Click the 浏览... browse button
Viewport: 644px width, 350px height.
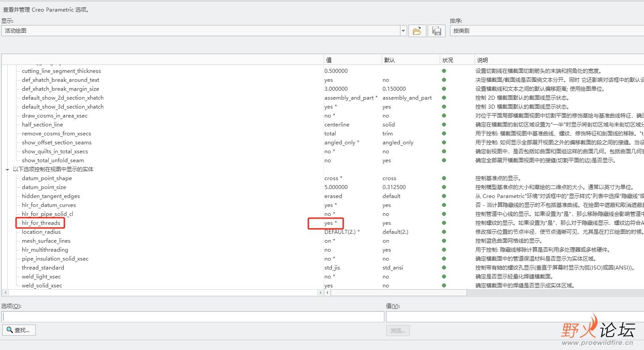coord(398,331)
